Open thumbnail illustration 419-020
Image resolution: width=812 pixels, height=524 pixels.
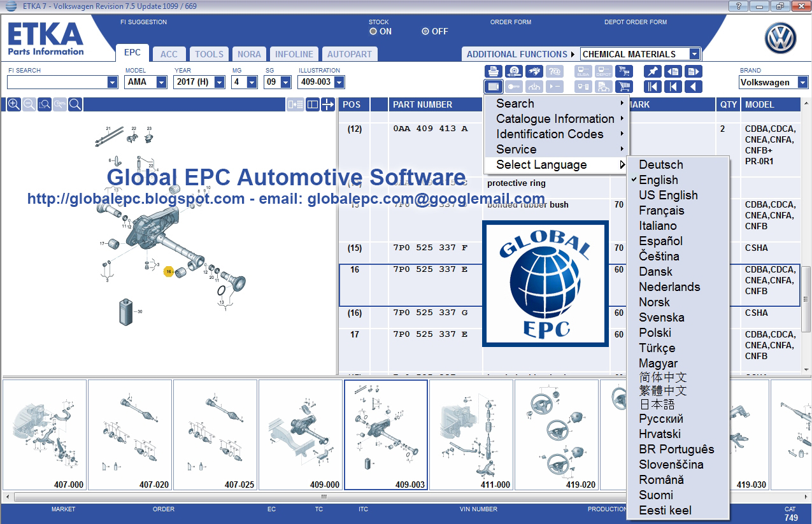tap(557, 435)
